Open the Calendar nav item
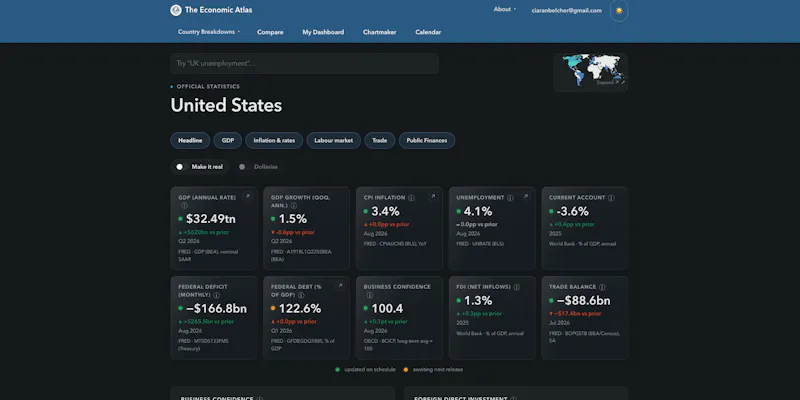This screenshot has width=800, height=400. 428,32
